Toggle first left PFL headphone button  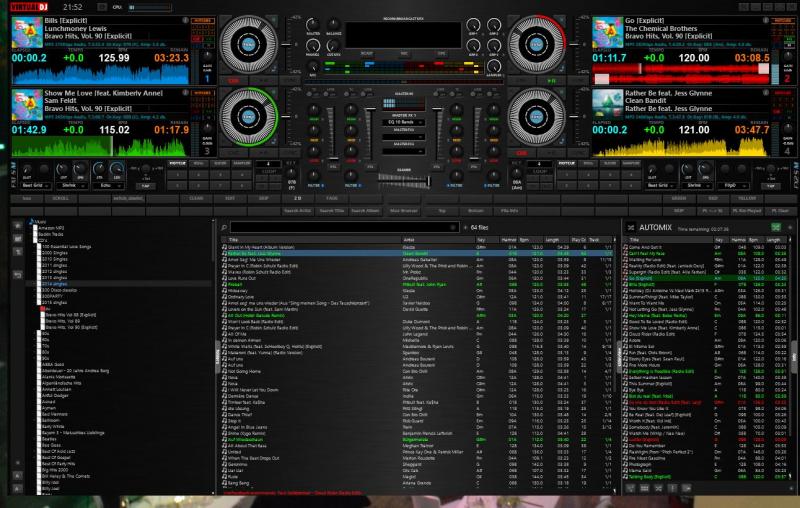[333, 167]
